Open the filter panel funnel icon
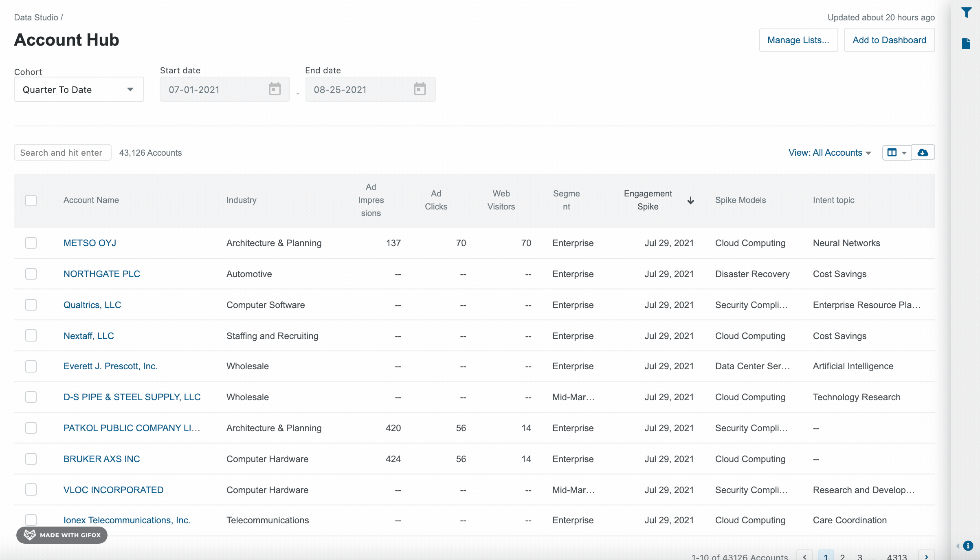Viewport: 980px width, 560px height. (x=966, y=13)
